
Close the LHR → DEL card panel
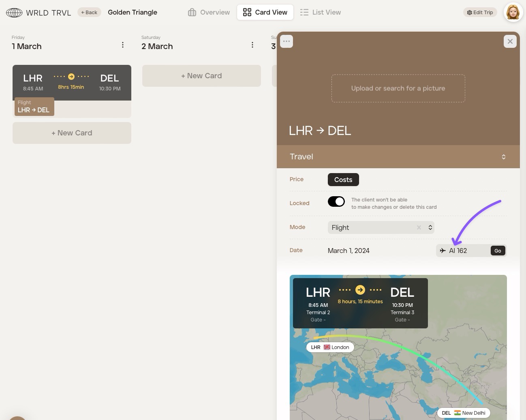tap(510, 41)
